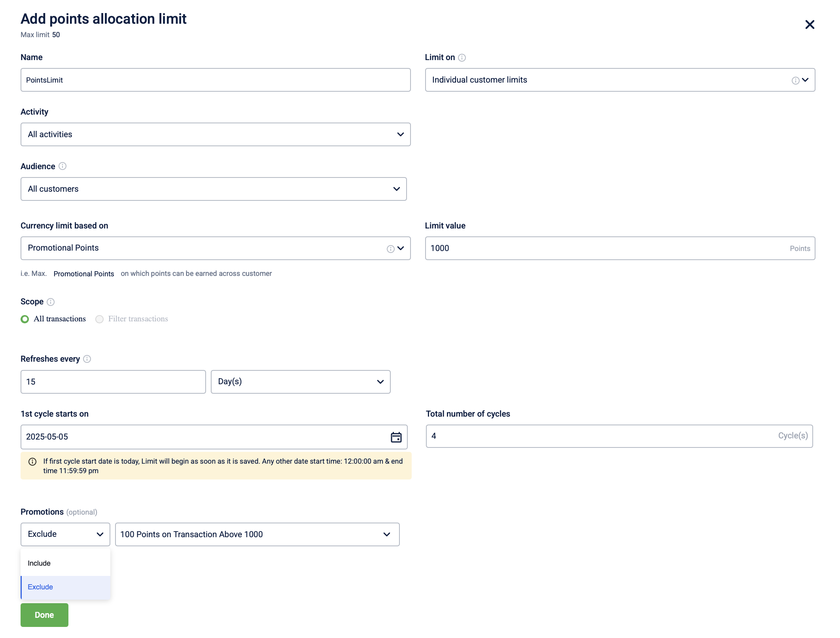The image size is (840, 638).
Task: Close the points allocation limit dialog
Action: point(810,25)
